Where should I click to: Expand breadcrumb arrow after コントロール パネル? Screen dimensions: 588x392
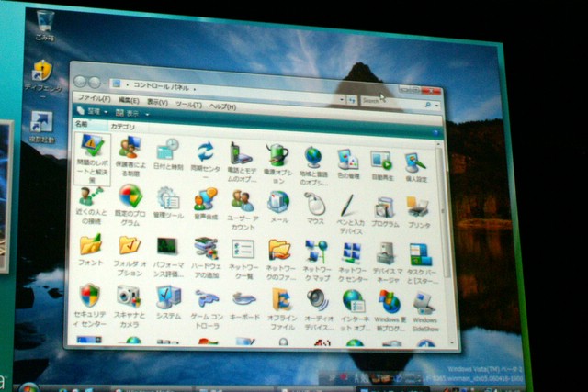(x=195, y=89)
